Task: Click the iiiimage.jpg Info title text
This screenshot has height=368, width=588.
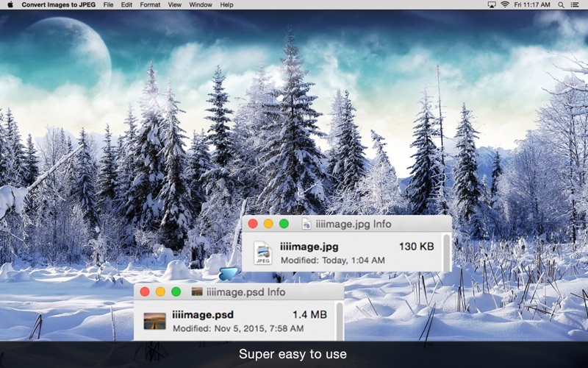Action: [354, 224]
